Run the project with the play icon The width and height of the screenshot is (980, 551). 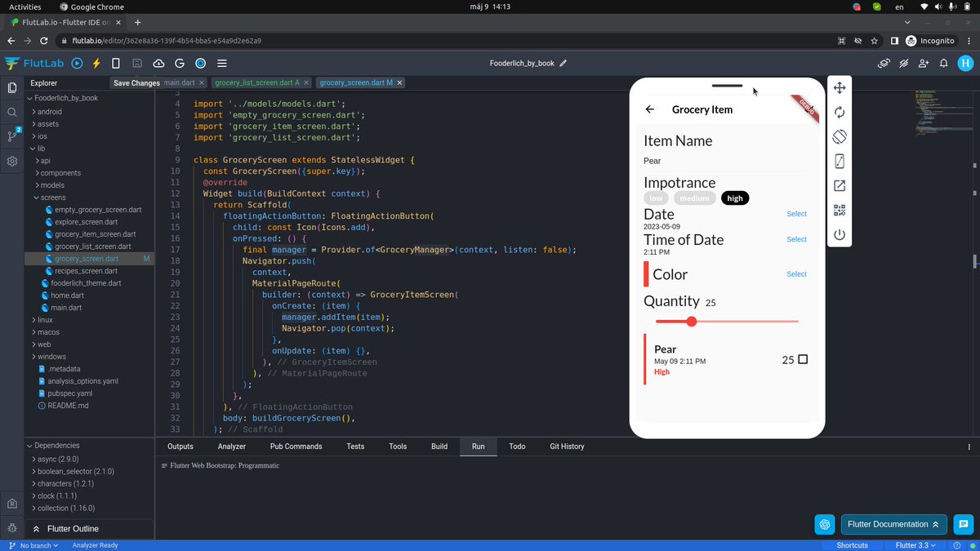(x=77, y=63)
